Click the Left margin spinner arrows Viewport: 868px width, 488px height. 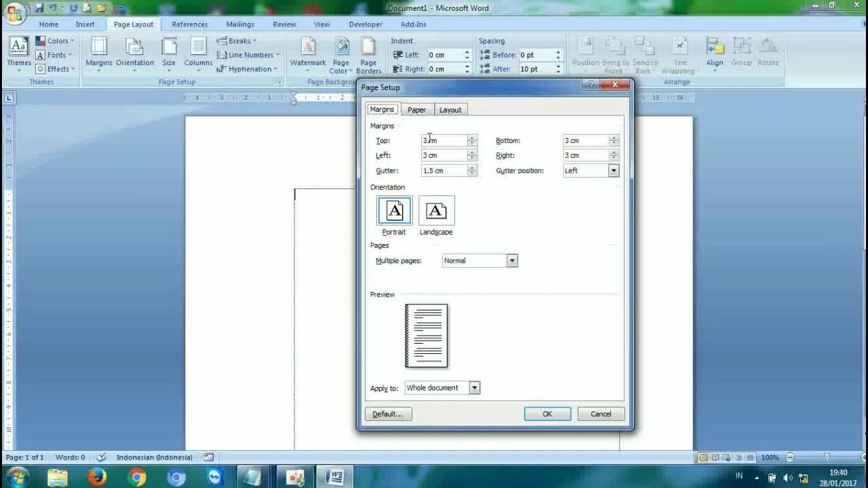point(472,155)
